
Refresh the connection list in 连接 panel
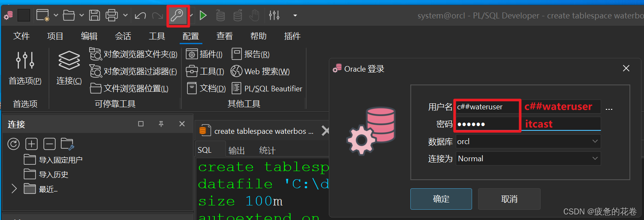tap(14, 144)
